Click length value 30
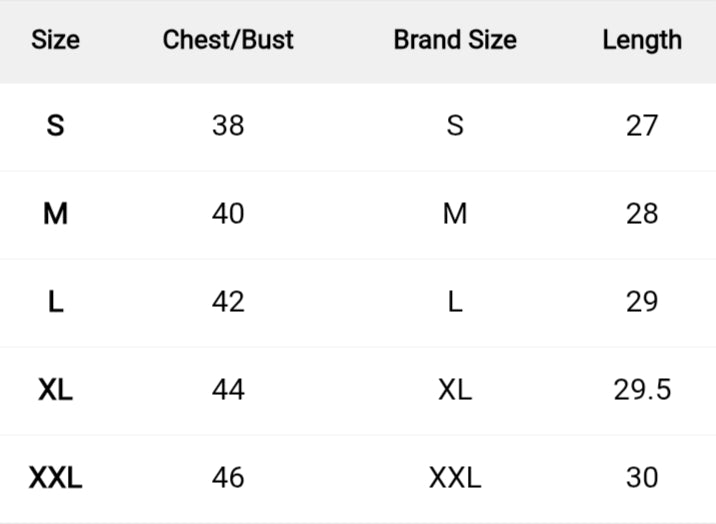Image resolution: width=716 pixels, height=524 pixels. (x=642, y=478)
